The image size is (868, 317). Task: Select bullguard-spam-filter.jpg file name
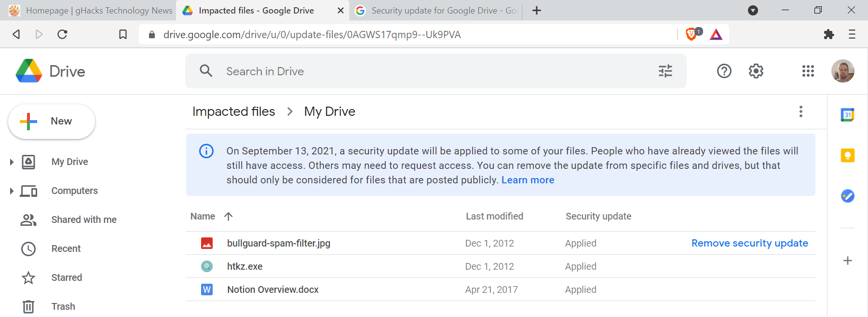click(279, 243)
